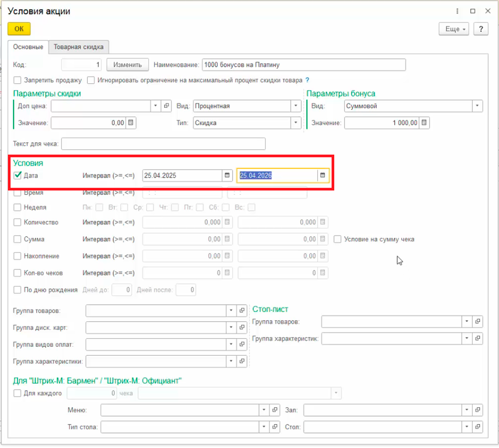
Task: Enable the Запретить продажу checkbox
Action: pyautogui.click(x=17, y=80)
